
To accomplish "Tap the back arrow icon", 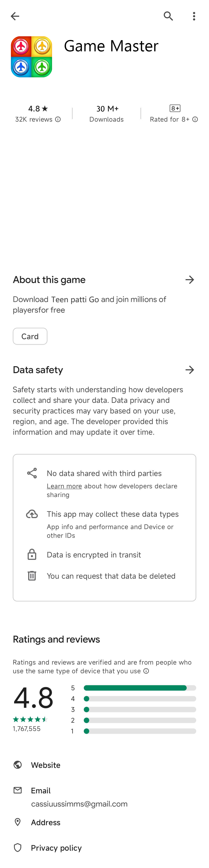I will [15, 16].
